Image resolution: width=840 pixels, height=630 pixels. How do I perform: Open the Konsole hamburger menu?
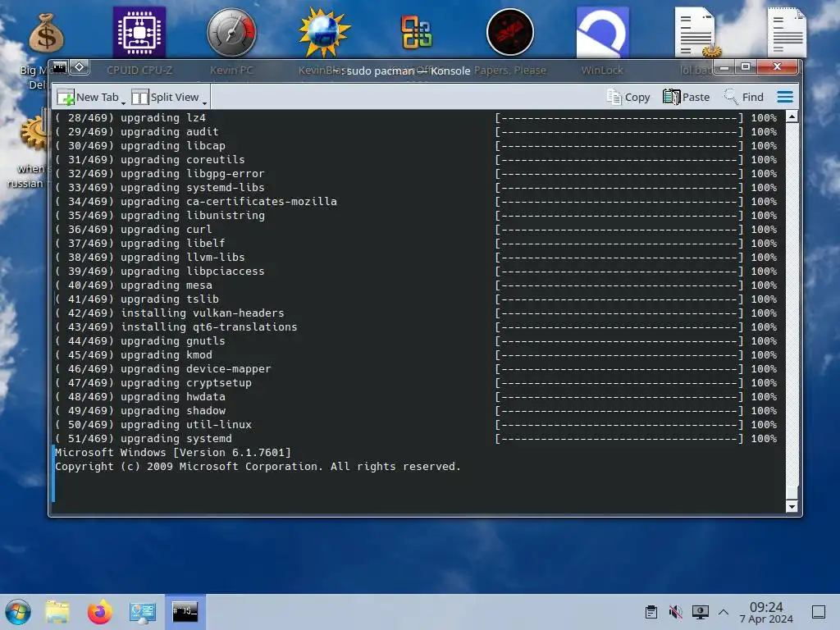click(785, 97)
